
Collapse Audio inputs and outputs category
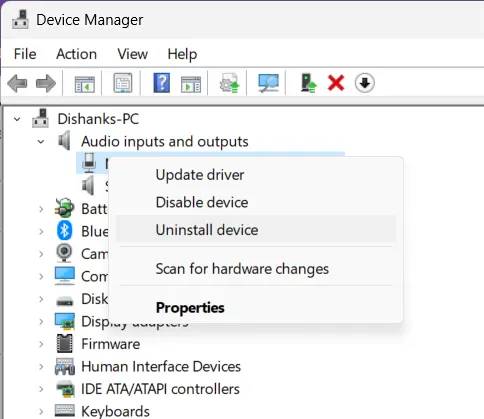[x=41, y=142]
